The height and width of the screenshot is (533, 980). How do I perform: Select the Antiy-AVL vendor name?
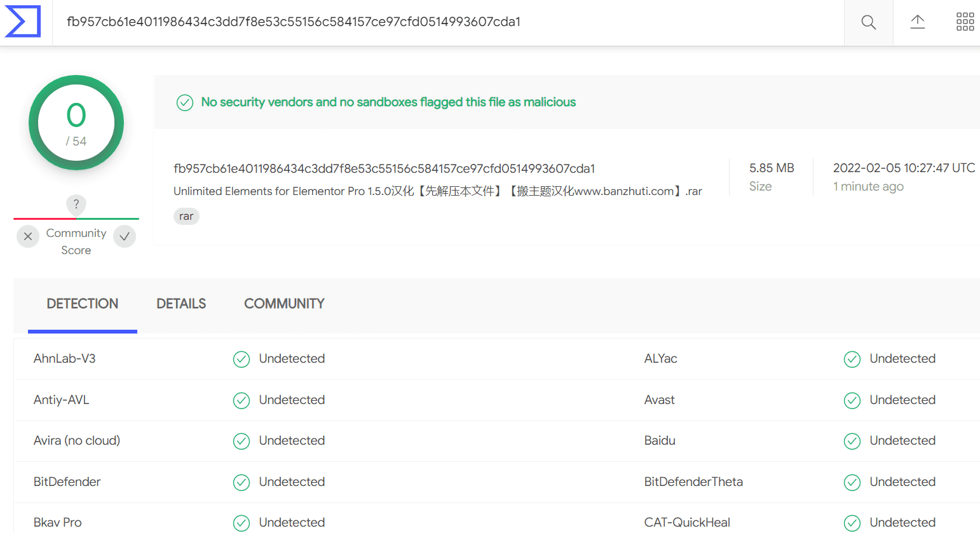62,400
